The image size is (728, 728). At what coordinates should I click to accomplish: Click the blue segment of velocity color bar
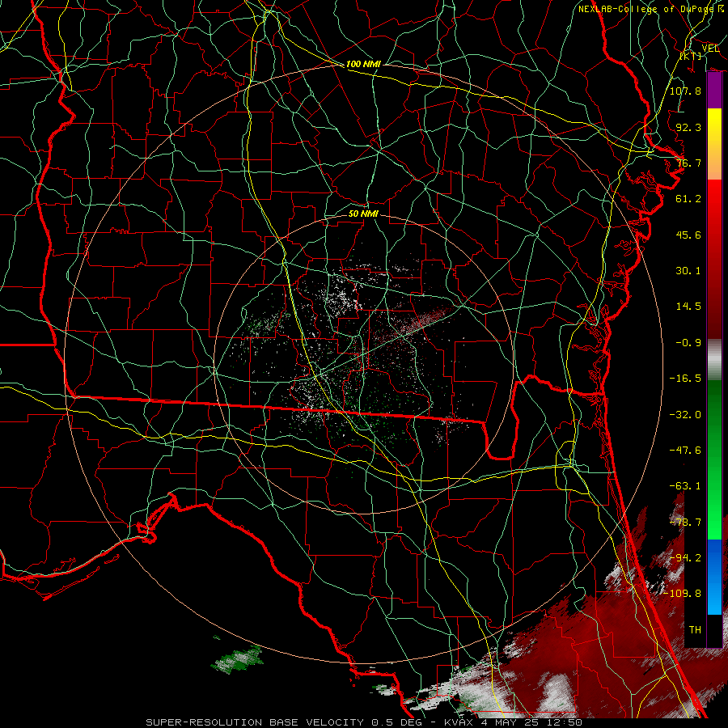coord(714,577)
